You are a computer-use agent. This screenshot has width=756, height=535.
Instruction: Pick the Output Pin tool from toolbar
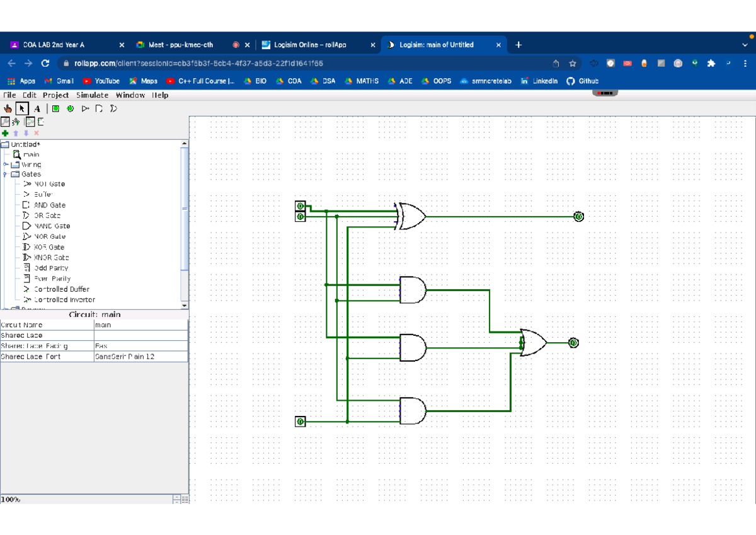tap(70, 108)
